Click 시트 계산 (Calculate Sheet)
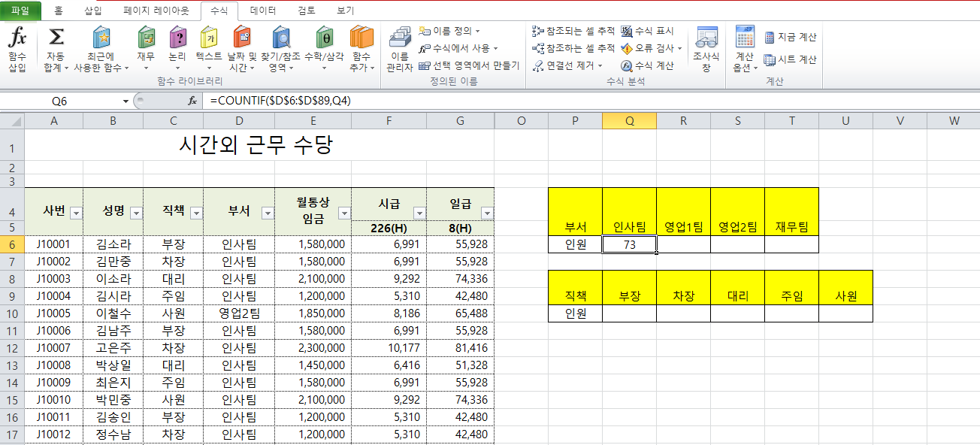Viewport: 980px width, 445px height. pos(791,59)
